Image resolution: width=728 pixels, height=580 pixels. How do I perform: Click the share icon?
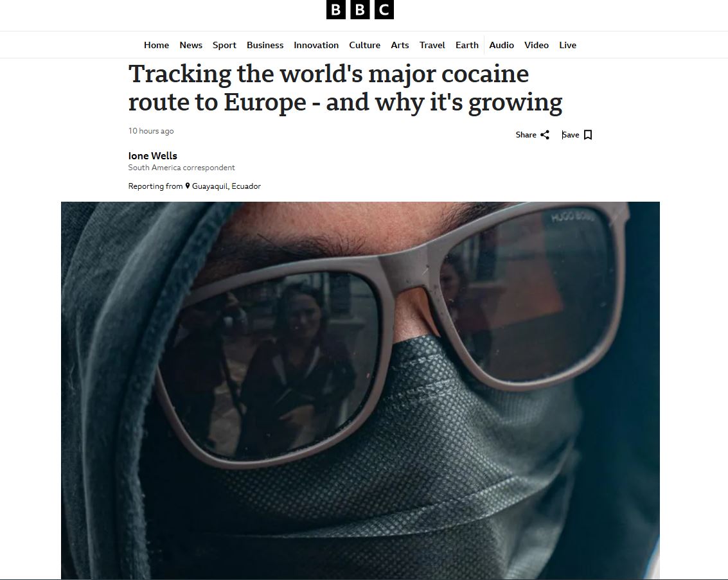[545, 135]
